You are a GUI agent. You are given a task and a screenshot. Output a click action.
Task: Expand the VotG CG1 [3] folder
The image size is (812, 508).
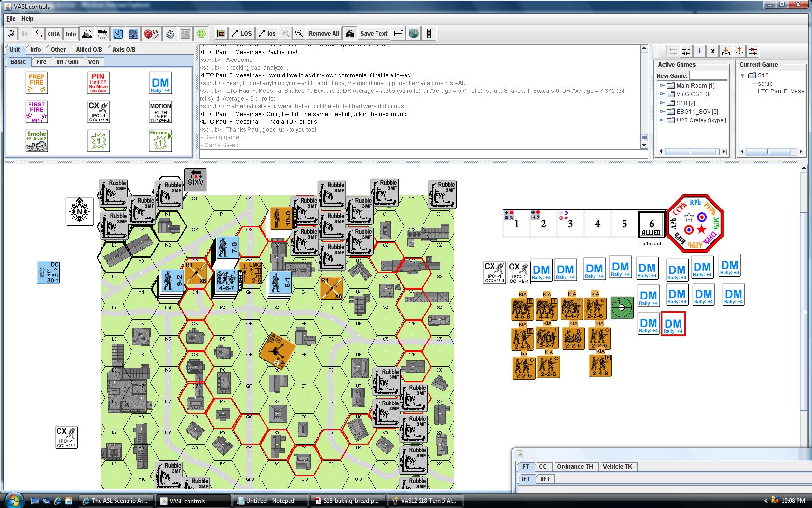(662, 94)
